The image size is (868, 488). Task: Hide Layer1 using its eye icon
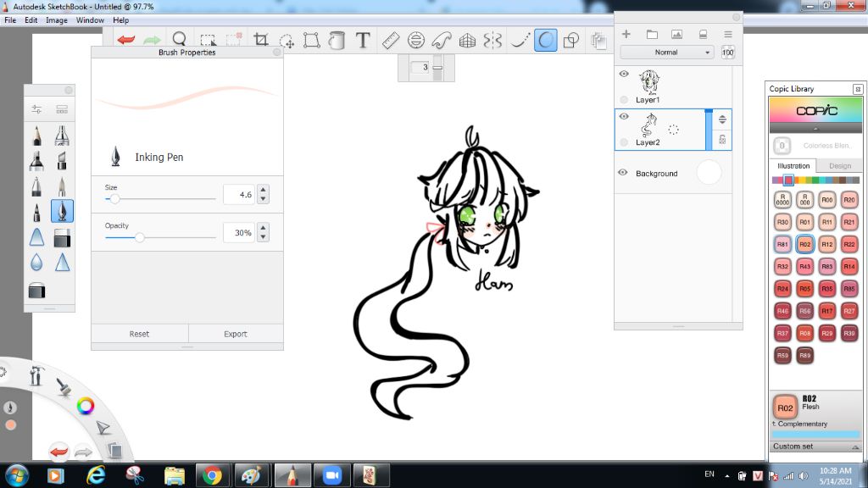(x=624, y=74)
